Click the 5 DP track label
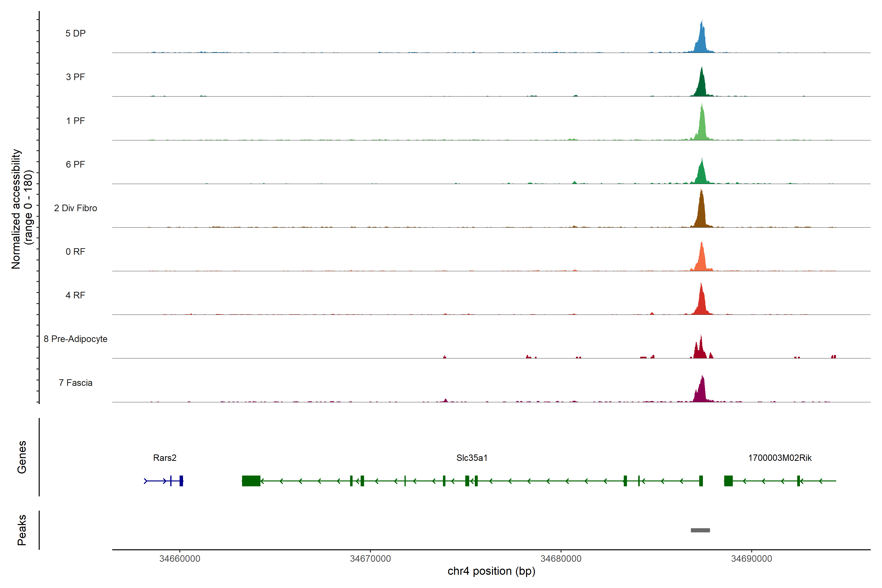The height and width of the screenshot is (588, 882). pos(75,33)
